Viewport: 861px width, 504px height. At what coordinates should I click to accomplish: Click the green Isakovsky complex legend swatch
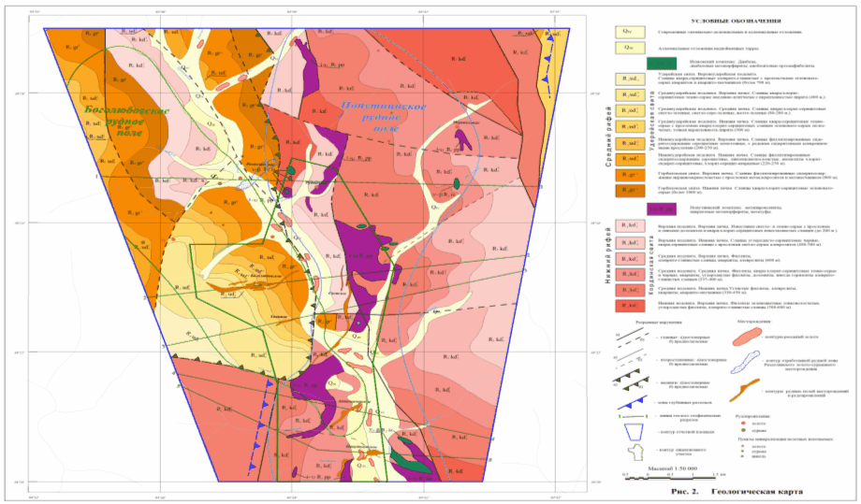pyautogui.click(x=673, y=63)
